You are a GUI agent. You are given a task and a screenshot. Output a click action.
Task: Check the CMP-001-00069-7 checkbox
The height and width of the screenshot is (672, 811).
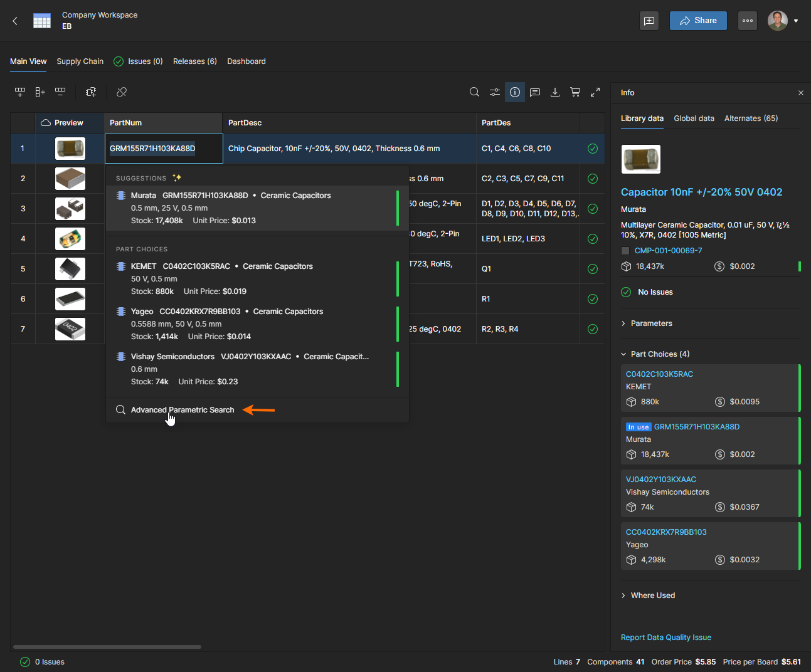(625, 251)
